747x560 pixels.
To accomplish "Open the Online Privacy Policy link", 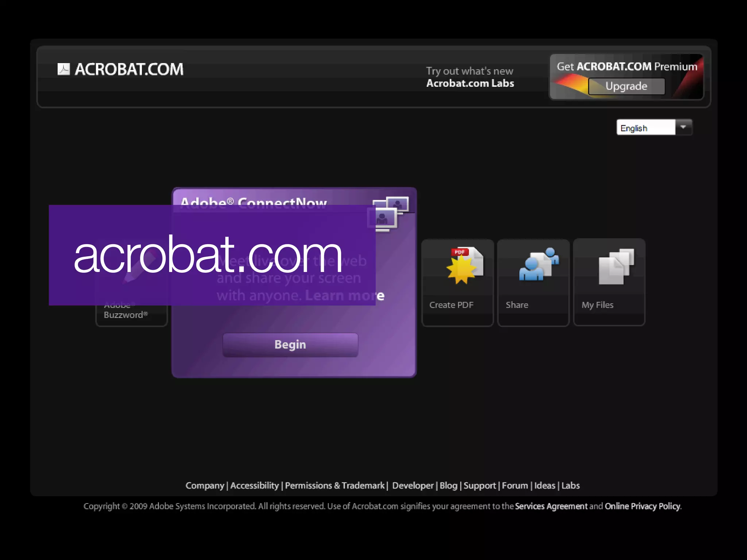I will click(642, 506).
